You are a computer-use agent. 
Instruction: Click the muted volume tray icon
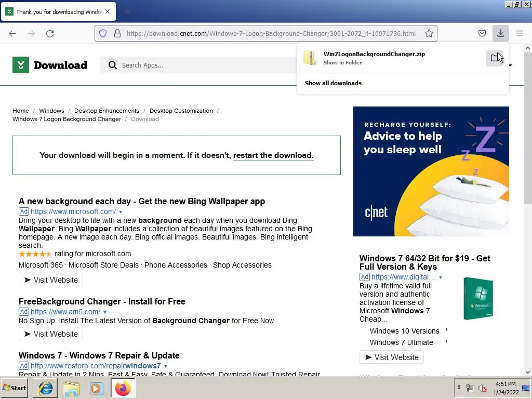(x=482, y=388)
